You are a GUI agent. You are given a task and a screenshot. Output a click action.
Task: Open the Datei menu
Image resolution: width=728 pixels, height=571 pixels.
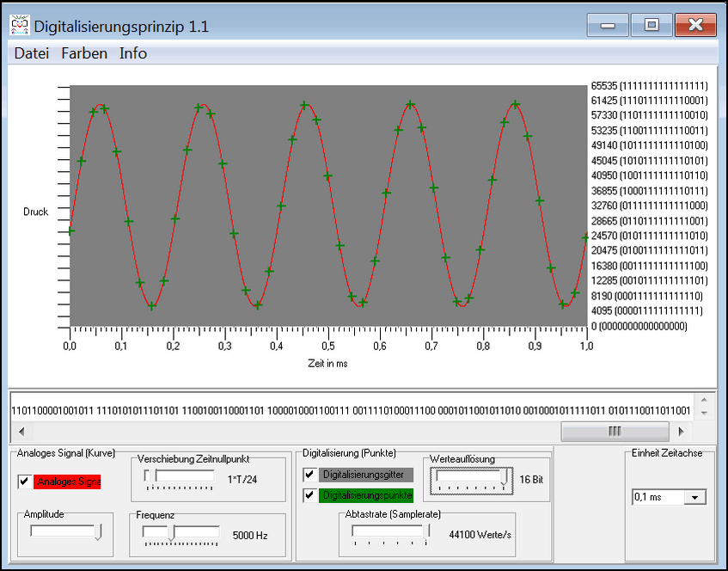pyautogui.click(x=32, y=53)
